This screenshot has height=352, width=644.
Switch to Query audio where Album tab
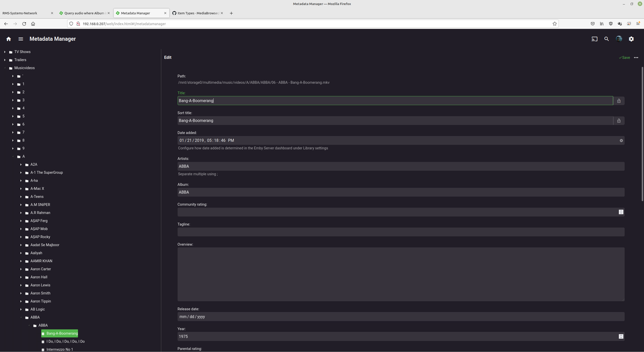click(85, 13)
